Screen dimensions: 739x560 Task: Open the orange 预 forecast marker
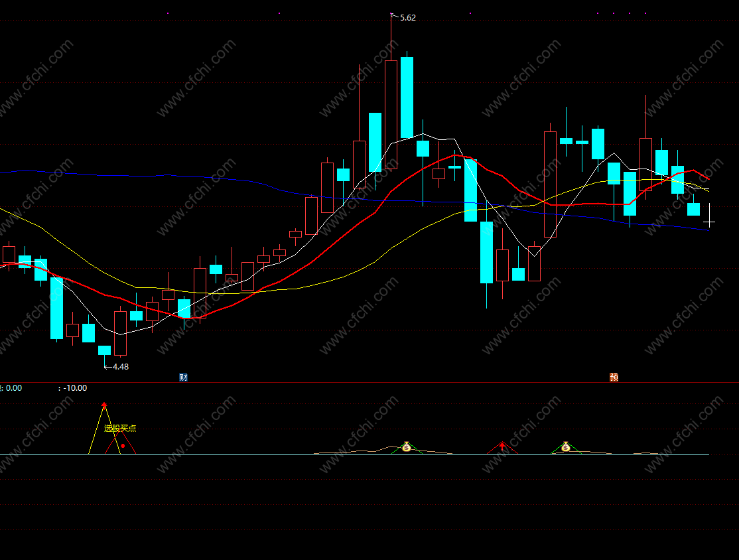(x=614, y=377)
